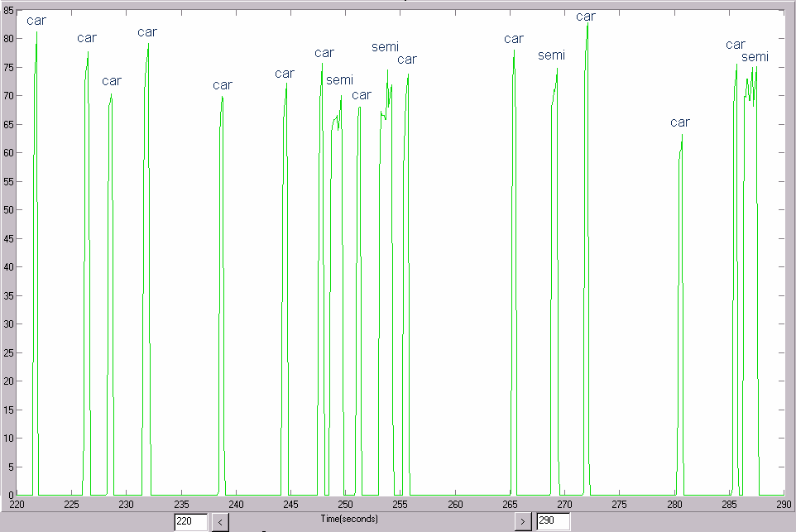Click the y-axis tick label 15
Screen dimensions: 796x532
click(x=8, y=410)
